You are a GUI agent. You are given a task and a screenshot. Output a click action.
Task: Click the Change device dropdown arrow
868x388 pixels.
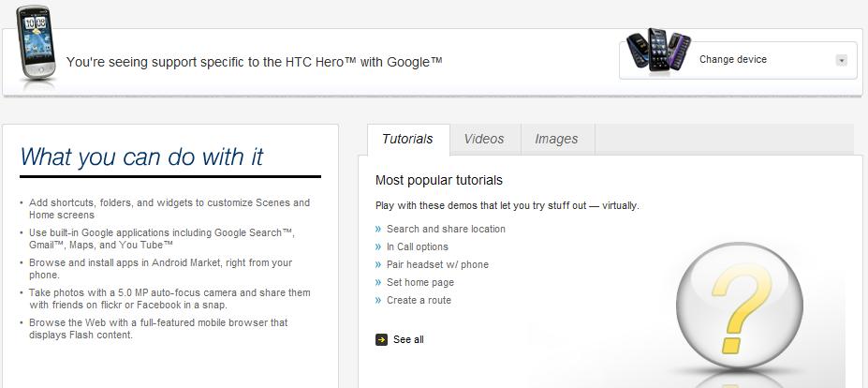tap(842, 60)
